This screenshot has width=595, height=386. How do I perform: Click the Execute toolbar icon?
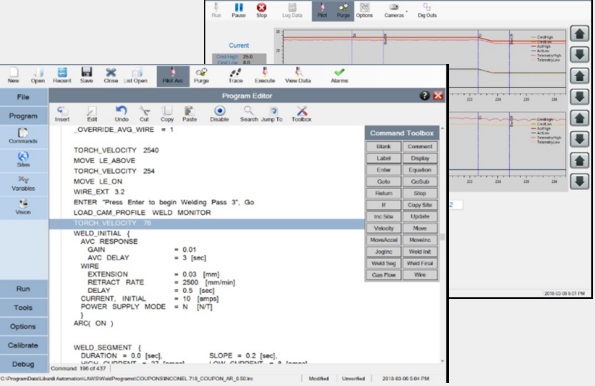pyautogui.click(x=264, y=75)
